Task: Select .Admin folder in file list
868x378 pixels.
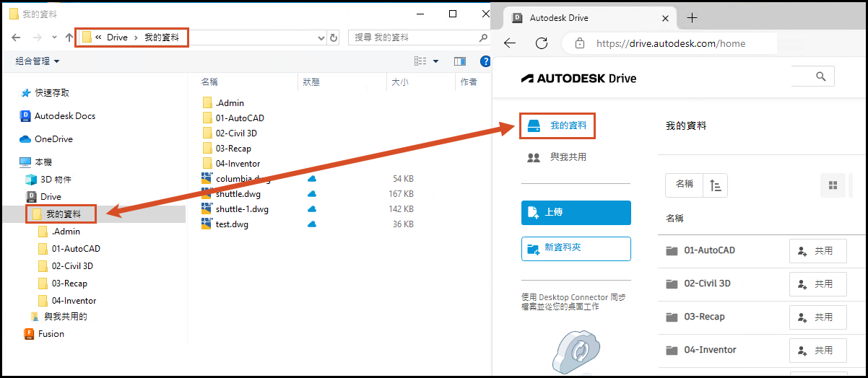Action: 223,102
